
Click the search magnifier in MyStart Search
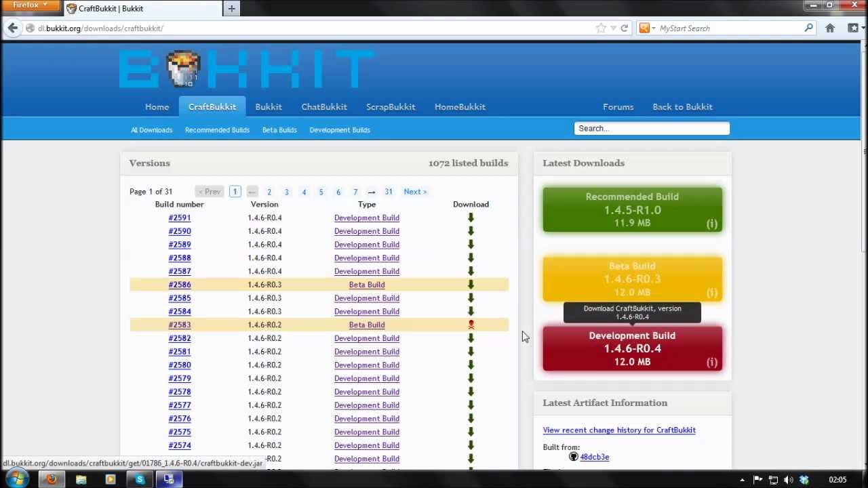pyautogui.click(x=808, y=28)
